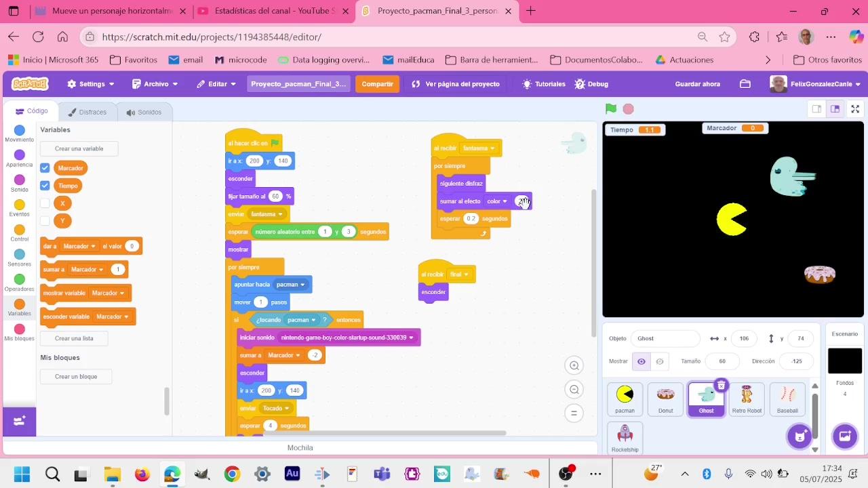Click Guardar ahora
Image resolution: width=868 pixels, height=488 pixels.
(698, 84)
